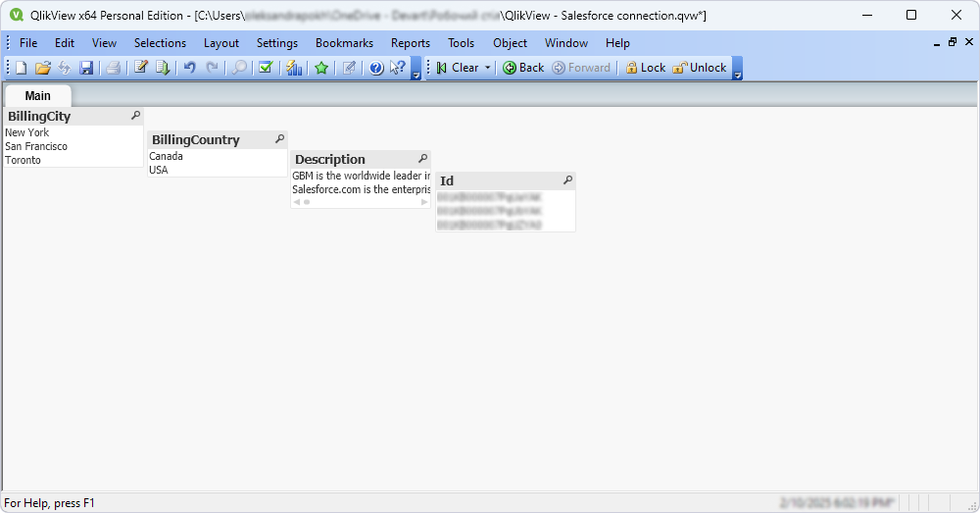Search in the BillingCity list box
This screenshot has width=980, height=513.
(x=135, y=116)
